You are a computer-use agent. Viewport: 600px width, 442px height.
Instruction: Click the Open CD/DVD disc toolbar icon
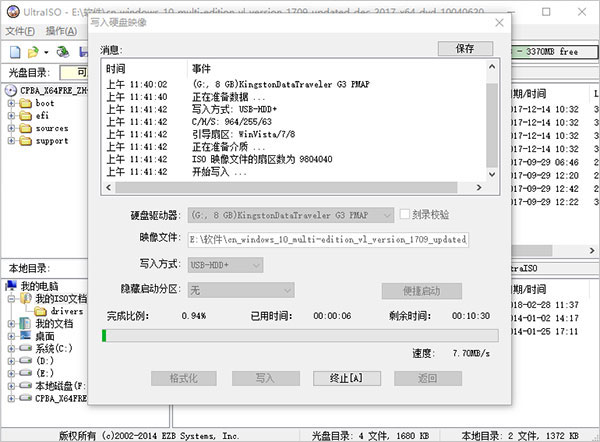tap(62, 52)
